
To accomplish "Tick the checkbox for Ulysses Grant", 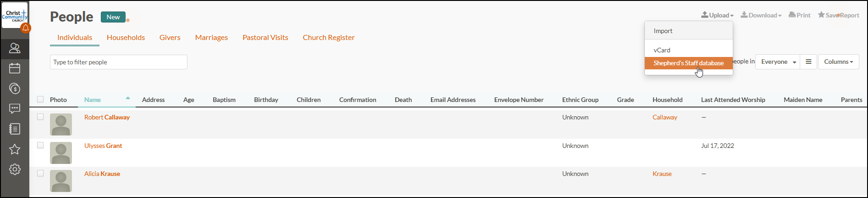I will [40, 145].
